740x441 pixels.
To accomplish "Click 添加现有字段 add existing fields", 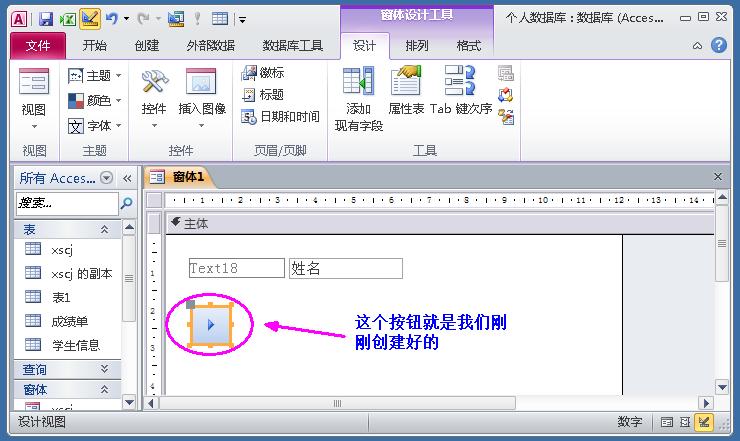I will (359, 99).
